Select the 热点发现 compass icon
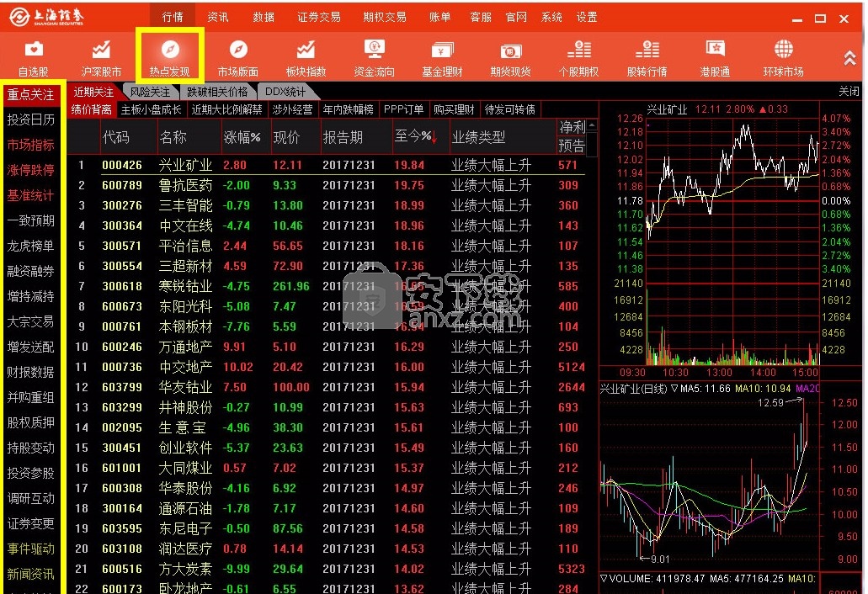The height and width of the screenshot is (594, 868). coord(169,57)
